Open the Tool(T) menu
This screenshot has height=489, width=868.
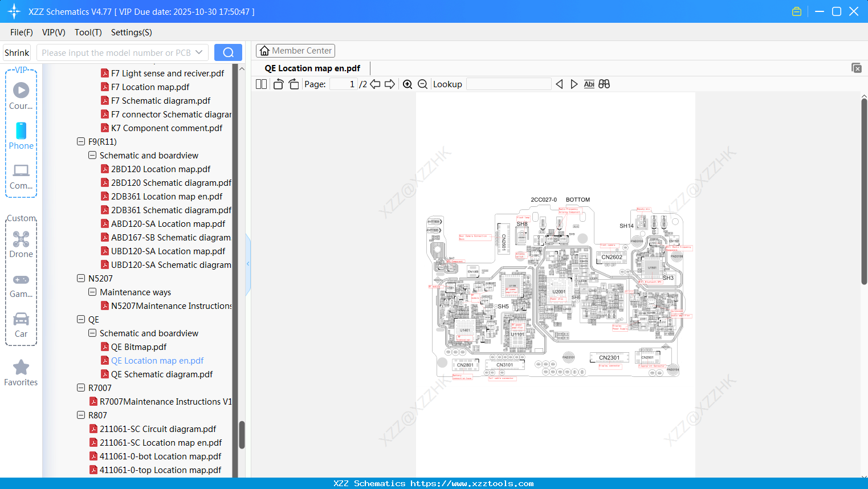click(x=88, y=32)
